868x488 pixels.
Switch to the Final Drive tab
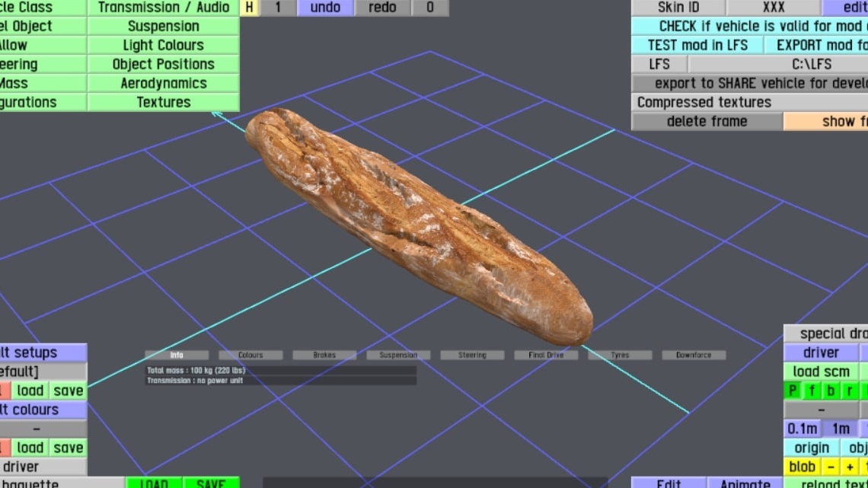point(546,356)
